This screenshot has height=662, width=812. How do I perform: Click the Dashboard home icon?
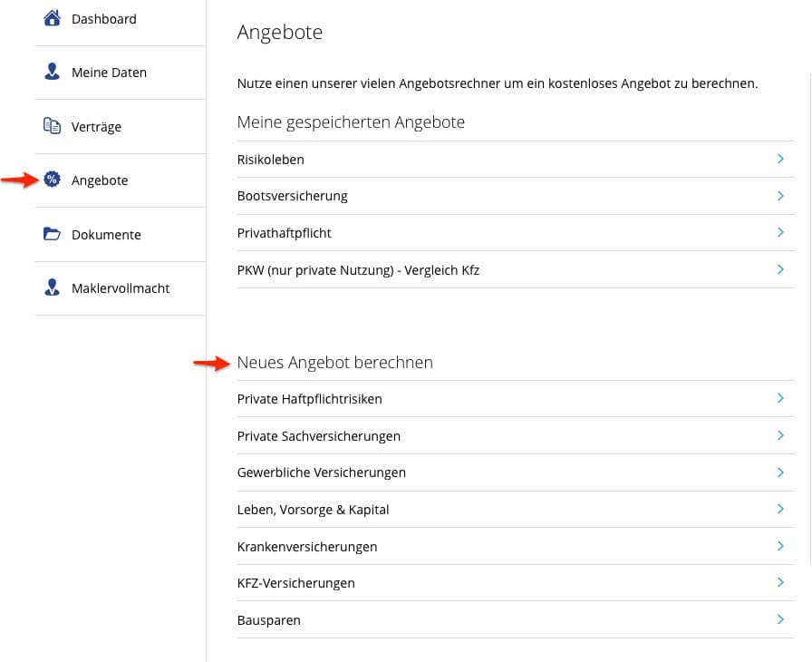(x=52, y=18)
